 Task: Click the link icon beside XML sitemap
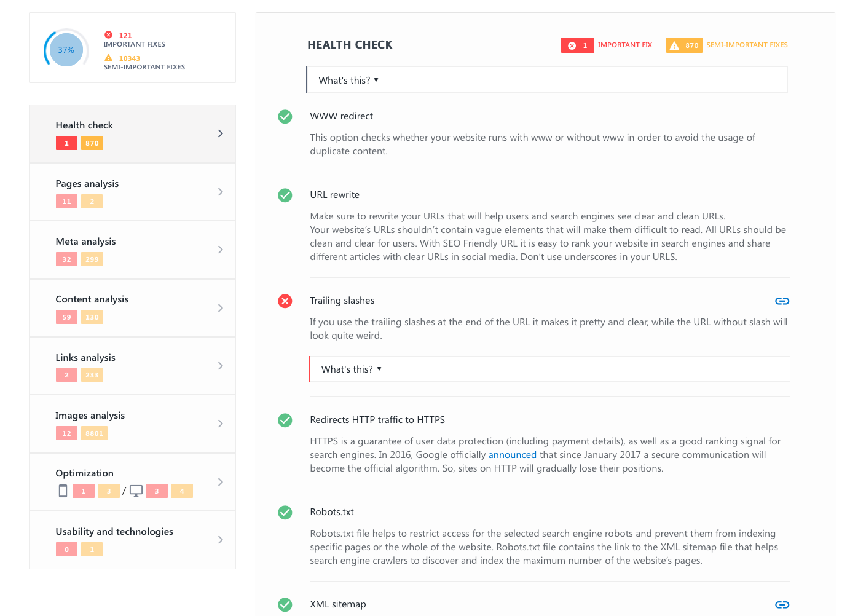(x=782, y=605)
